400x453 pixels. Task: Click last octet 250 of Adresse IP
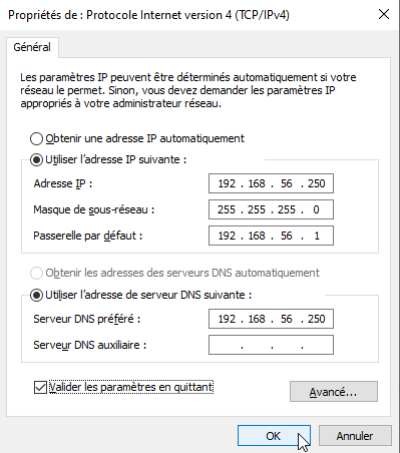pos(316,184)
